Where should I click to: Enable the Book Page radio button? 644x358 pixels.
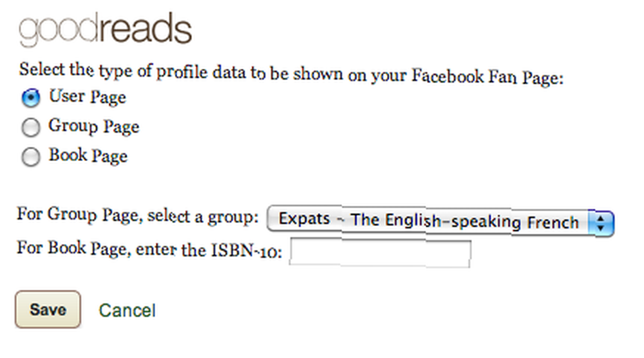coord(31,157)
